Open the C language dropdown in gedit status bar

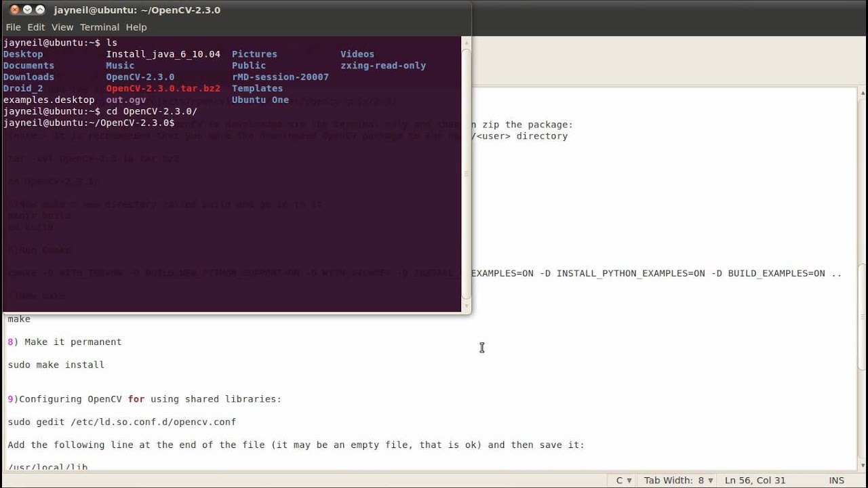tap(623, 481)
